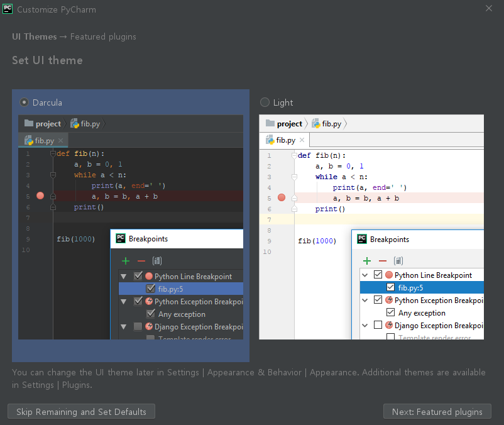
Task: Click the red remove breakpoint icon in Light preview
Action: click(x=383, y=261)
